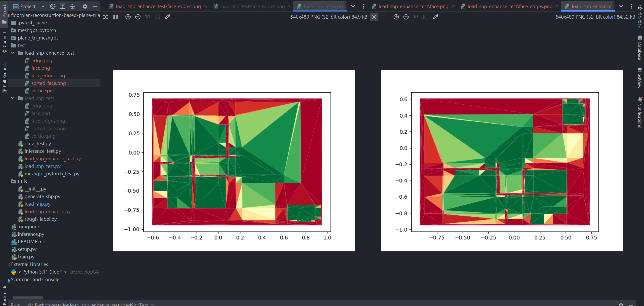Select color picker in right image viewer
644x306 pixels.
[x=435, y=17]
